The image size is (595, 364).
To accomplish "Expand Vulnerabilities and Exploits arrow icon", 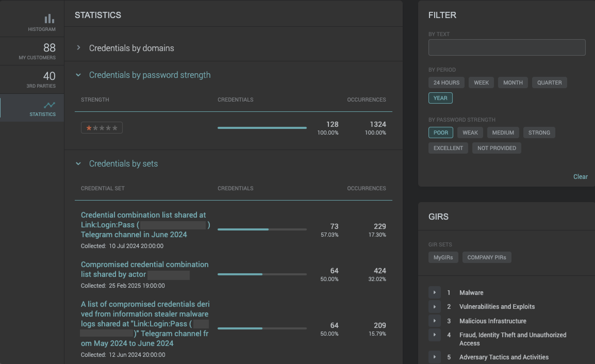I will 434,307.
